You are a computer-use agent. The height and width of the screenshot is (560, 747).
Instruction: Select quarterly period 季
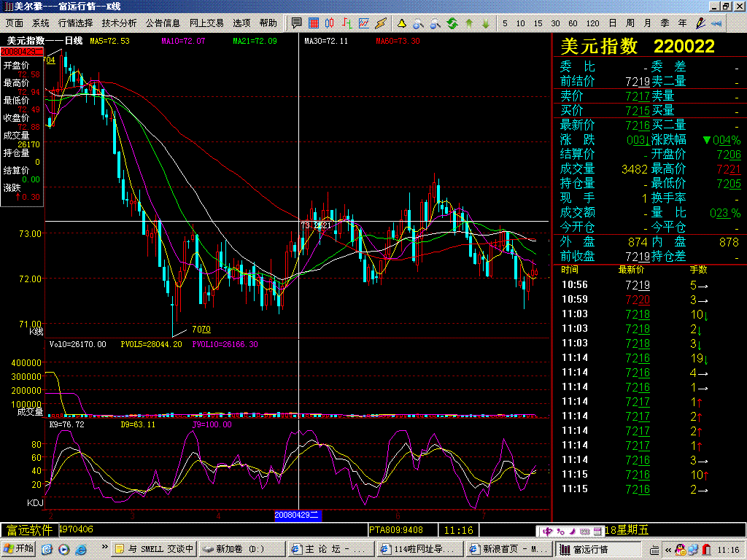665,23
